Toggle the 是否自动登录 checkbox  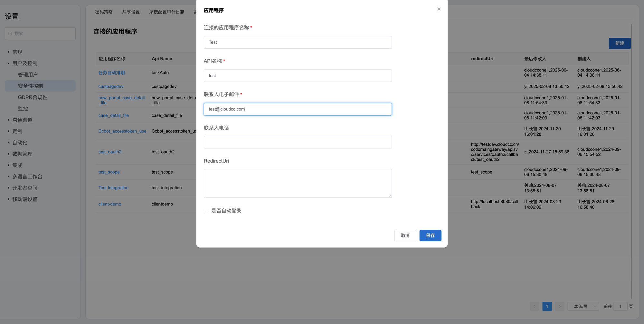(x=206, y=211)
